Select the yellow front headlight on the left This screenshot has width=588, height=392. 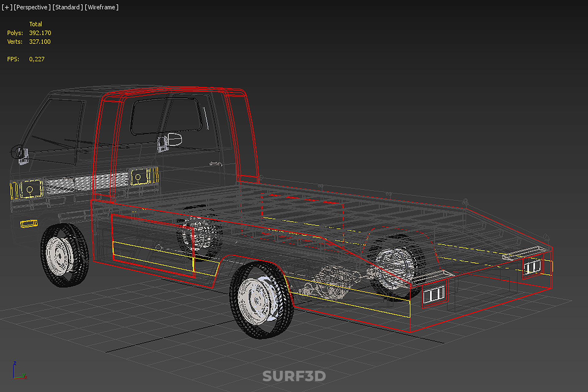click(30, 190)
